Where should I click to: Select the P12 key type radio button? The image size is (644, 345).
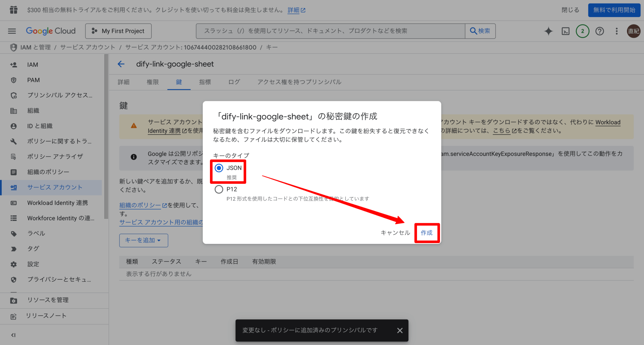tap(219, 189)
